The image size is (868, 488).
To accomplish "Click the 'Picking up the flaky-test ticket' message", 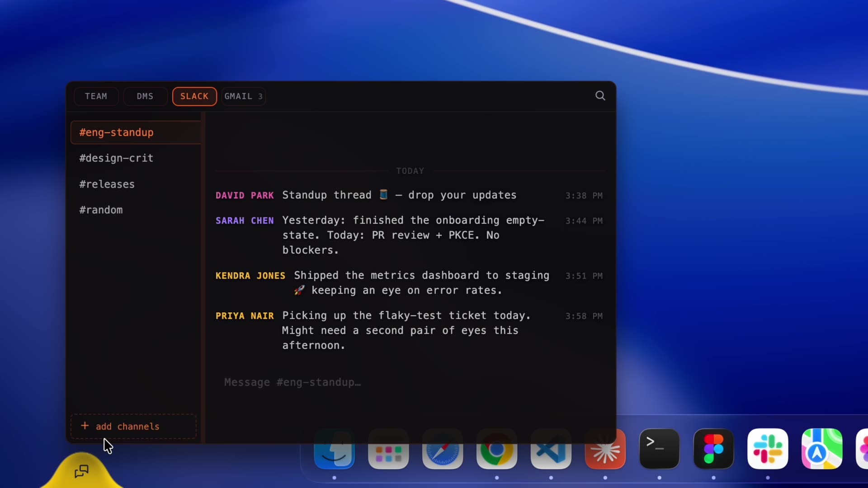I will (406, 330).
